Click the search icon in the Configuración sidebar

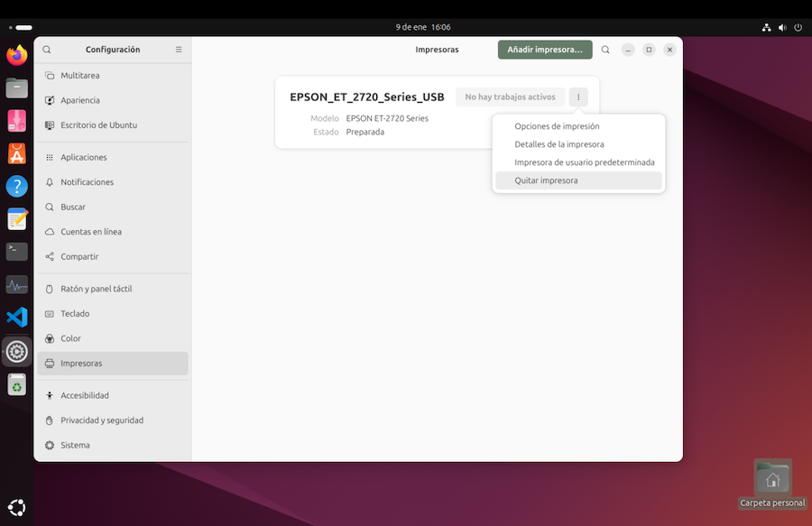47,50
